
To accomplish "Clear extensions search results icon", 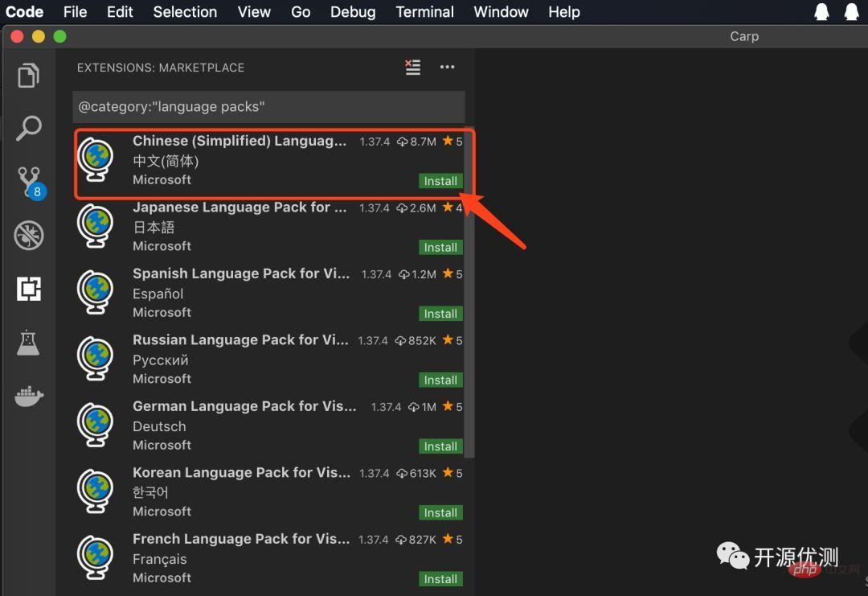I will click(x=413, y=67).
